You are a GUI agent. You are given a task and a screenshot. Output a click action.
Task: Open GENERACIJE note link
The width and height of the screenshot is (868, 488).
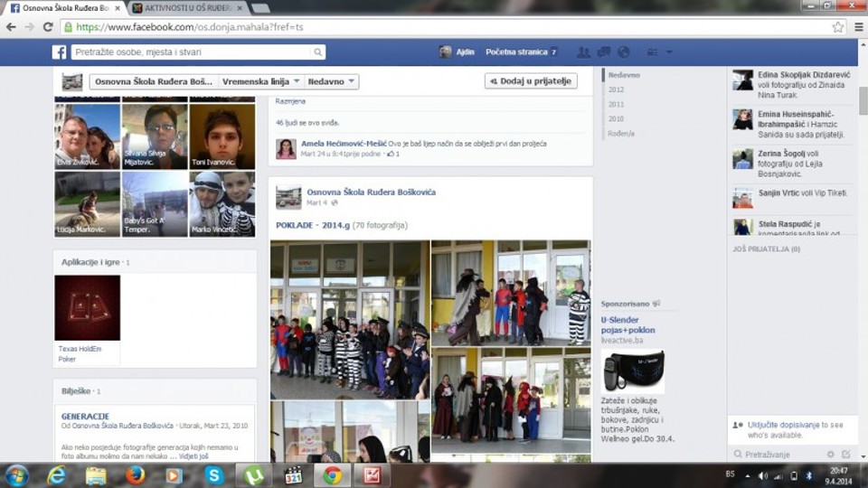coord(85,416)
